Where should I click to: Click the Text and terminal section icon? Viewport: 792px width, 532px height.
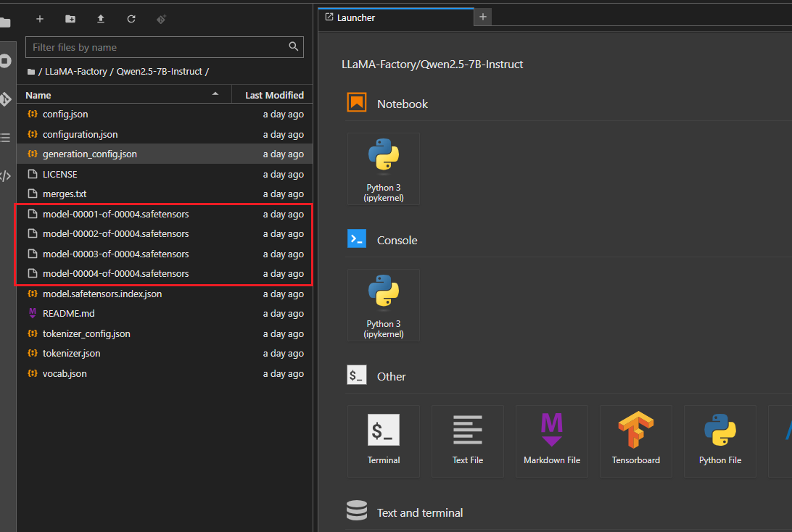point(357,510)
